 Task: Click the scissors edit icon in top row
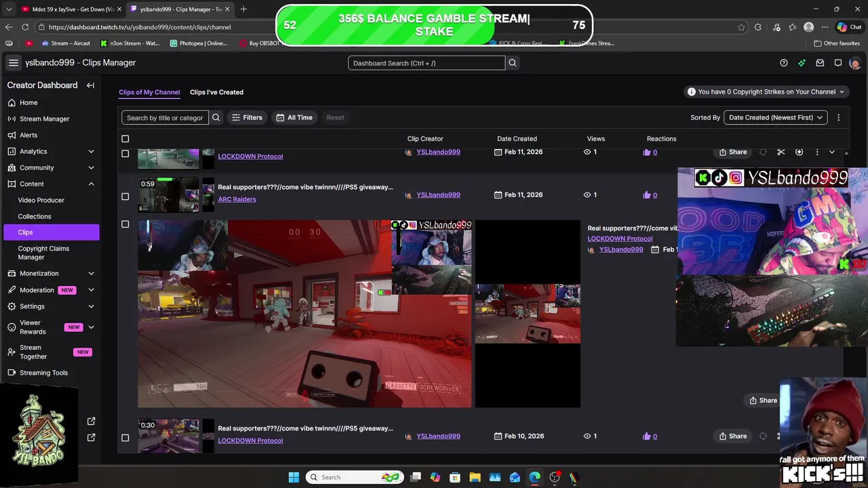781,152
